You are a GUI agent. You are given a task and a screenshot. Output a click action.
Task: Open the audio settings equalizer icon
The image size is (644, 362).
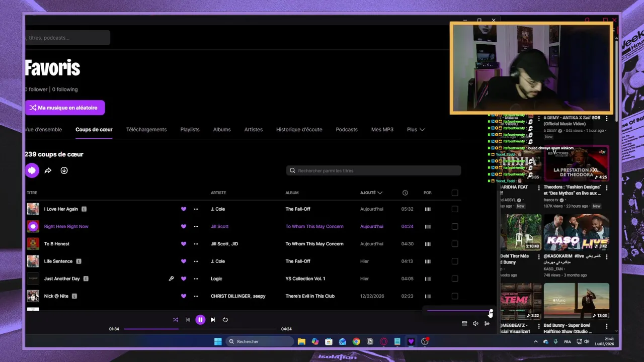[x=487, y=323]
